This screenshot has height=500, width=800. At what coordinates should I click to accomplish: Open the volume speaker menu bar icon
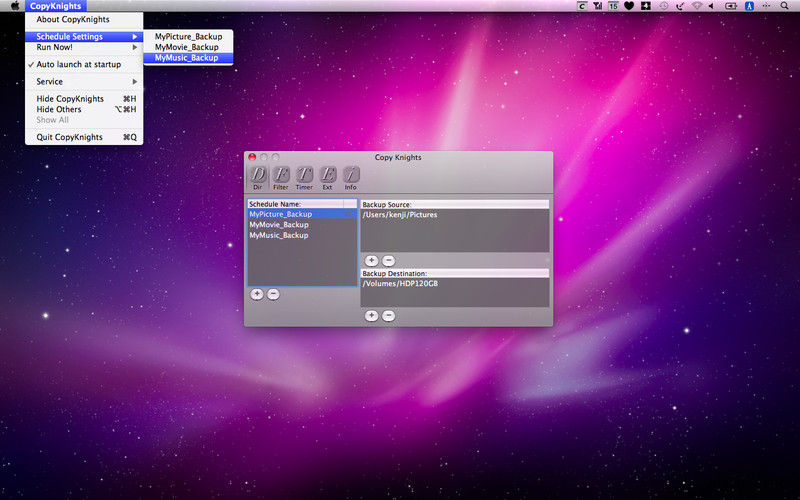click(712, 6)
